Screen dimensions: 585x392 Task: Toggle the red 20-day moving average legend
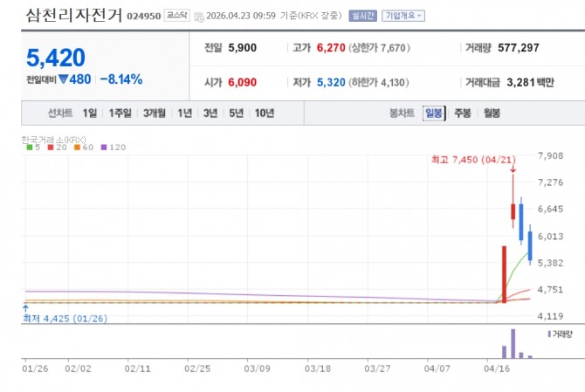point(53,148)
